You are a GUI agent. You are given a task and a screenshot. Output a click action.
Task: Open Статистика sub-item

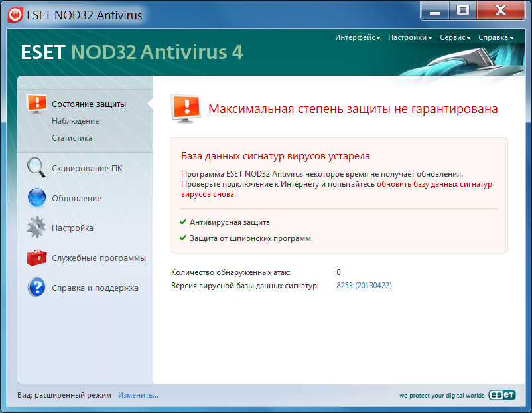pyautogui.click(x=72, y=138)
